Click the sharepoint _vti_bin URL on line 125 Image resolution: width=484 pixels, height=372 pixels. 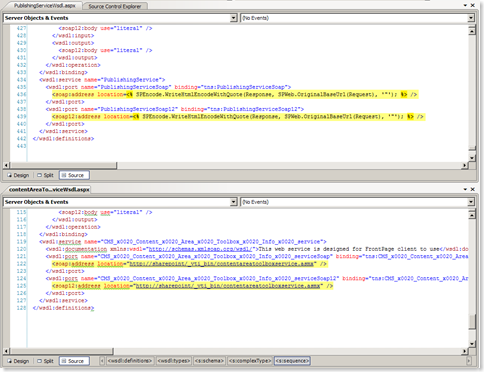click(x=228, y=286)
